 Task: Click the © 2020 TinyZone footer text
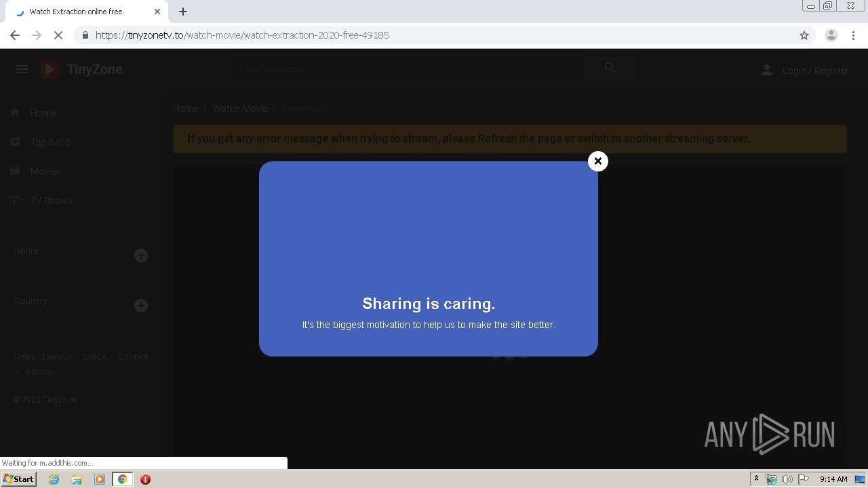(45, 400)
